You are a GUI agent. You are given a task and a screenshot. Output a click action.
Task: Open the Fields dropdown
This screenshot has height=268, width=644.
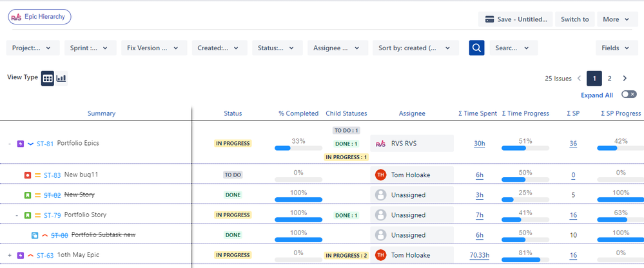coord(617,48)
